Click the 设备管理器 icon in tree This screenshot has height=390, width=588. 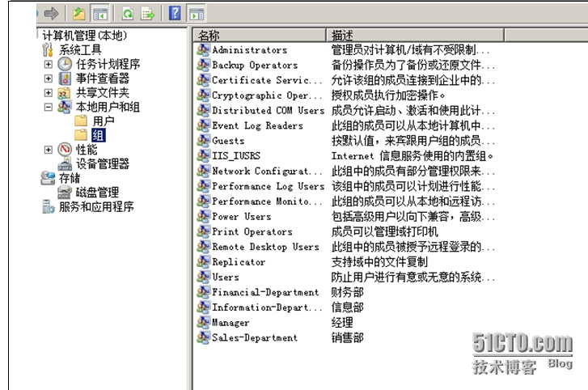[65, 164]
